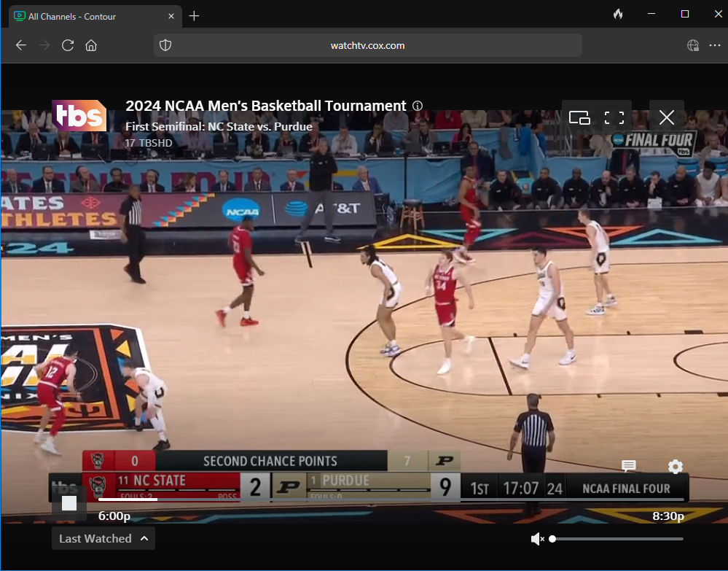Adjust the volume slider
This screenshot has width=728, height=571.
(x=617, y=539)
